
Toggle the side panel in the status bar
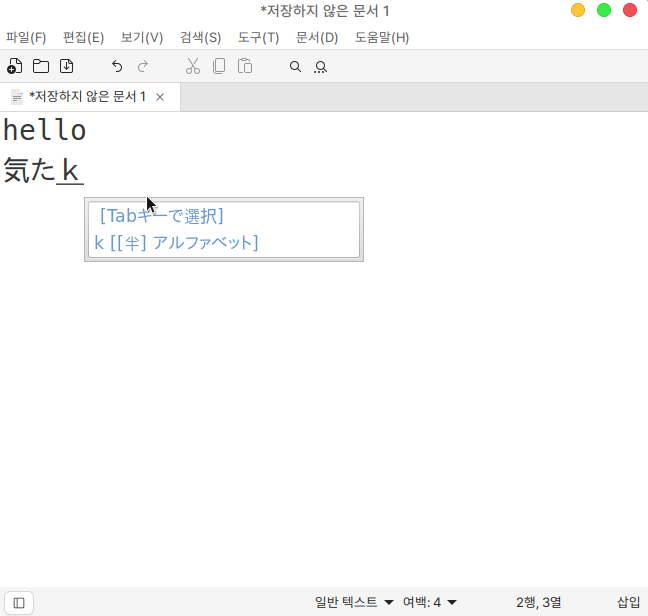pyautogui.click(x=19, y=602)
